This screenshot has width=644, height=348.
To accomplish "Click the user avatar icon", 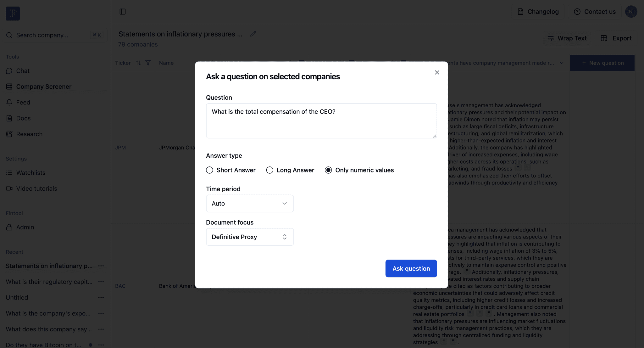I will (631, 12).
